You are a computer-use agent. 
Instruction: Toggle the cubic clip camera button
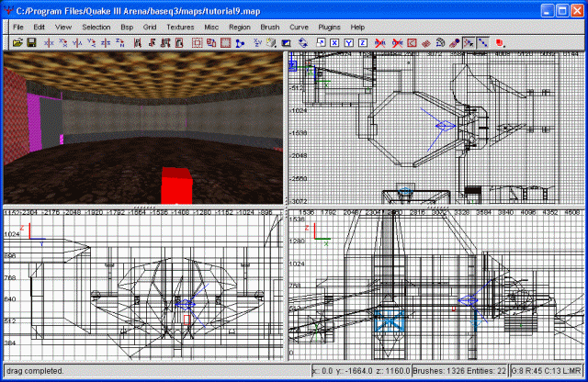pos(286,43)
